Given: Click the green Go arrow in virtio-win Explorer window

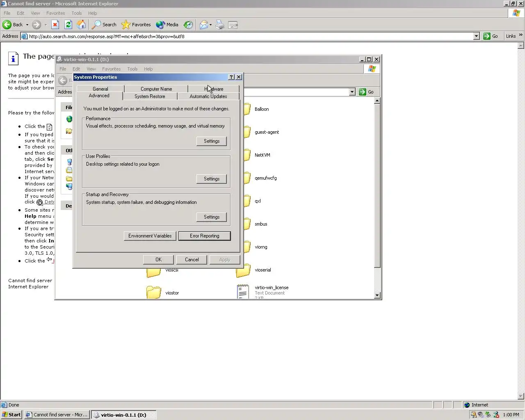Looking at the screenshot, I should point(362,92).
